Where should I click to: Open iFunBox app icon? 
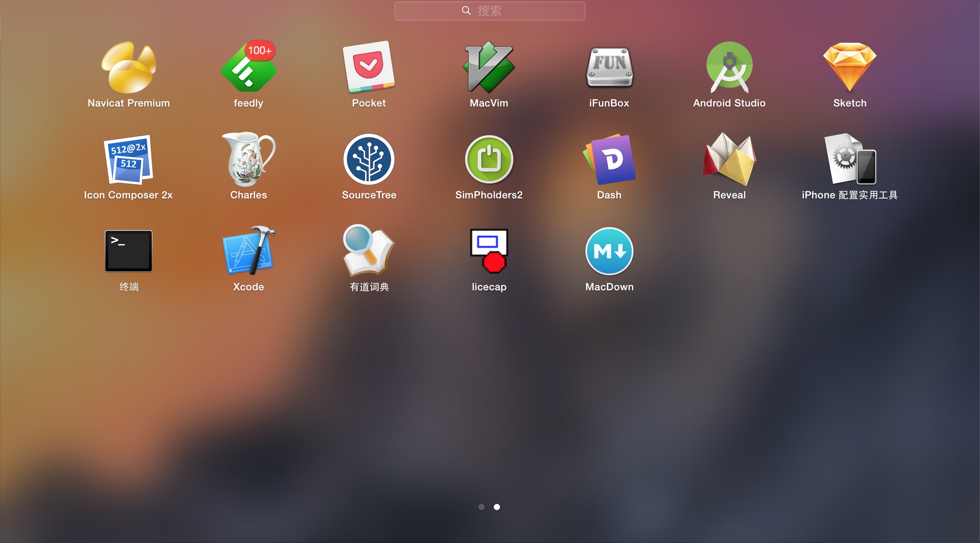[x=609, y=67]
